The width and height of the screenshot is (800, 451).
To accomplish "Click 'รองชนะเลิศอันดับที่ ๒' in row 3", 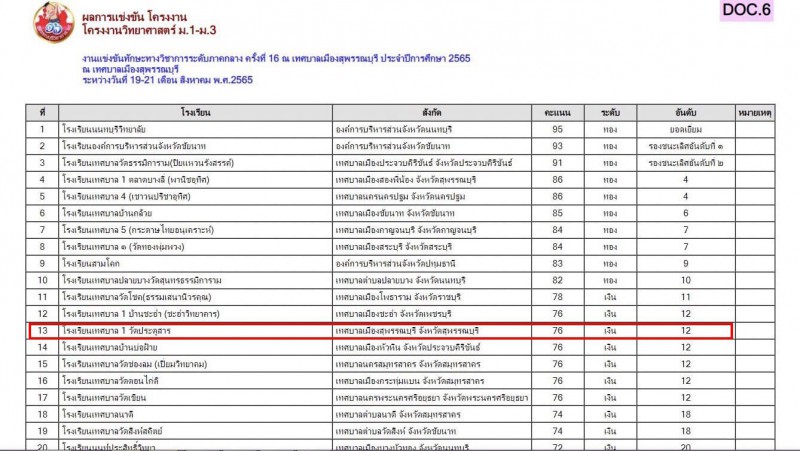I will (686, 163).
